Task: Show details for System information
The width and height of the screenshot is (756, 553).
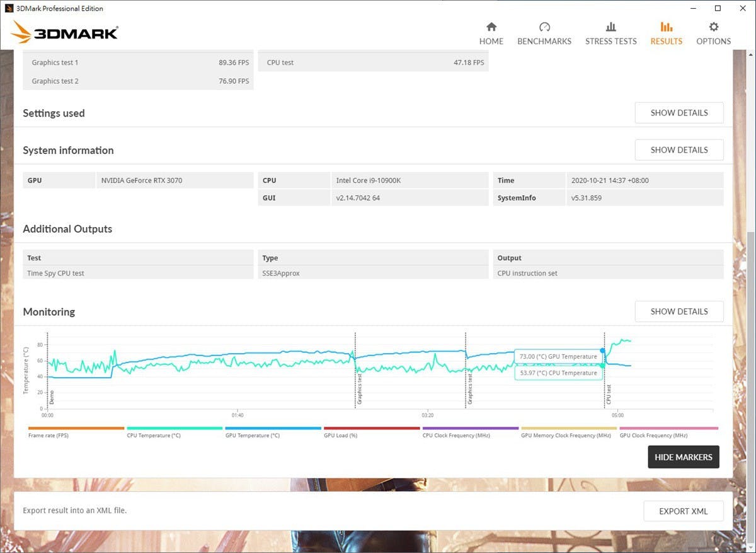Action: click(679, 150)
